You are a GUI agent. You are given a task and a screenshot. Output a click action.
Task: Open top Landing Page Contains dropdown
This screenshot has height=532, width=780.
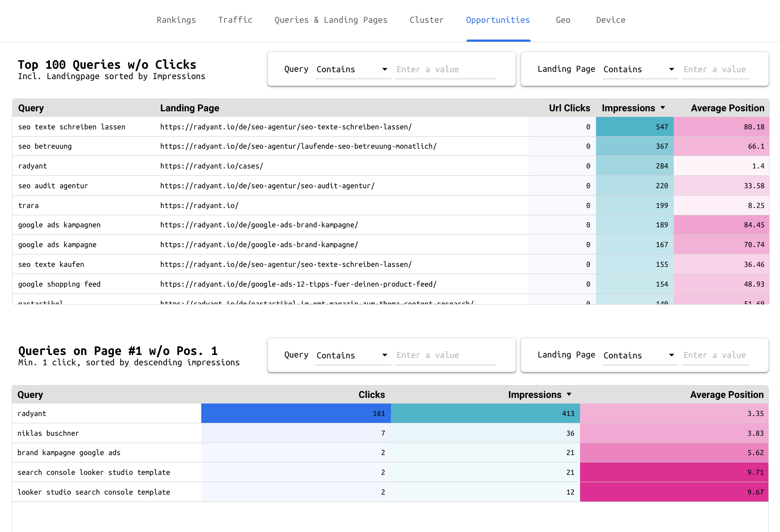point(640,70)
